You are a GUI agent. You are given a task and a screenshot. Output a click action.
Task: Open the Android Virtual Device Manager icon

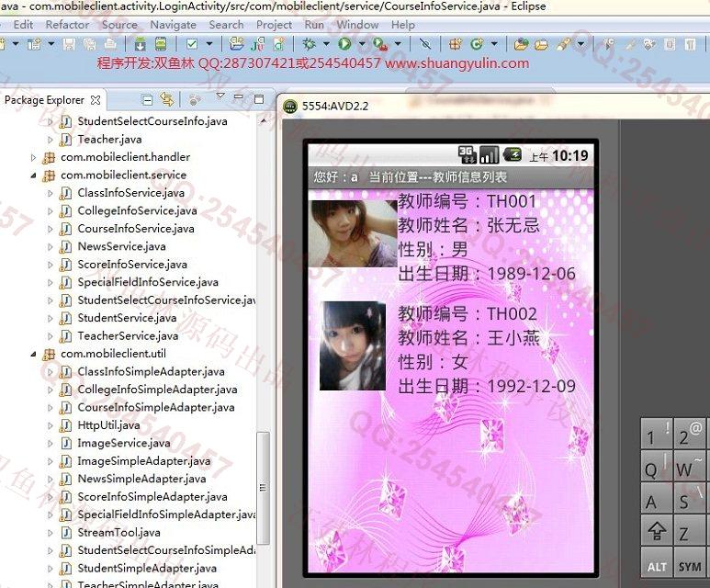pos(161,44)
